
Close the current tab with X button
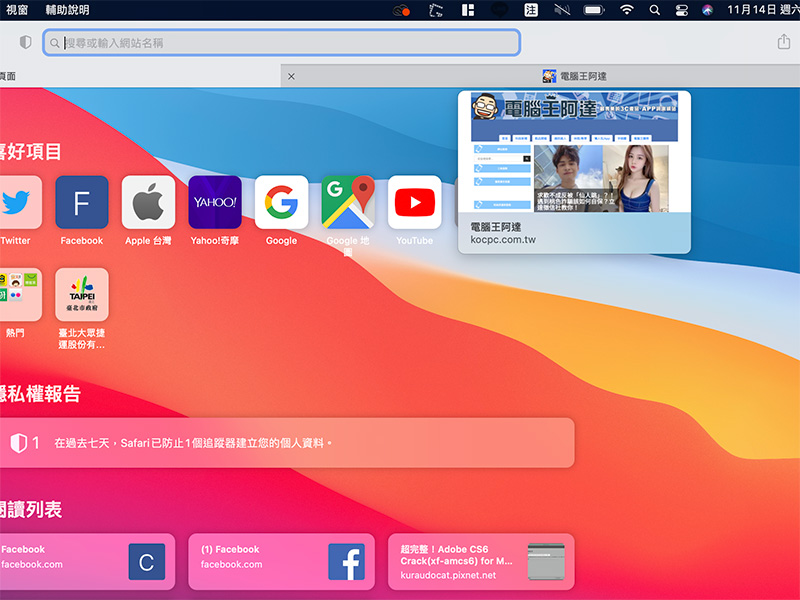click(291, 76)
